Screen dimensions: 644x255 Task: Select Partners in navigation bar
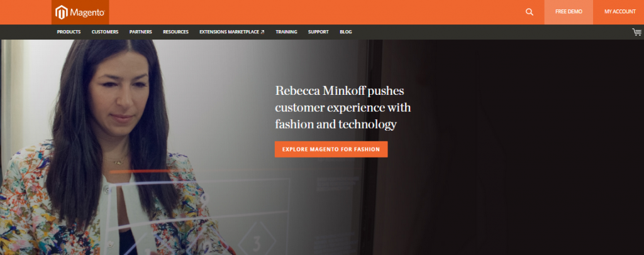140,32
